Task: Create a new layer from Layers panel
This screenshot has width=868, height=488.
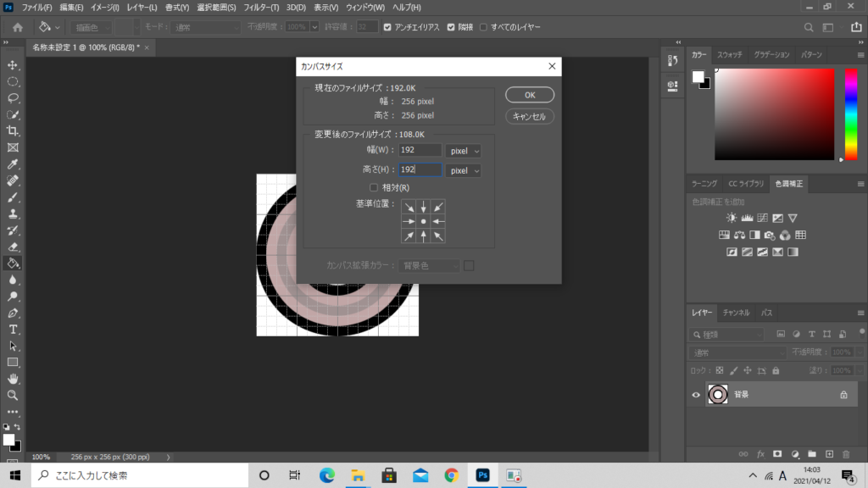Action: click(x=829, y=454)
